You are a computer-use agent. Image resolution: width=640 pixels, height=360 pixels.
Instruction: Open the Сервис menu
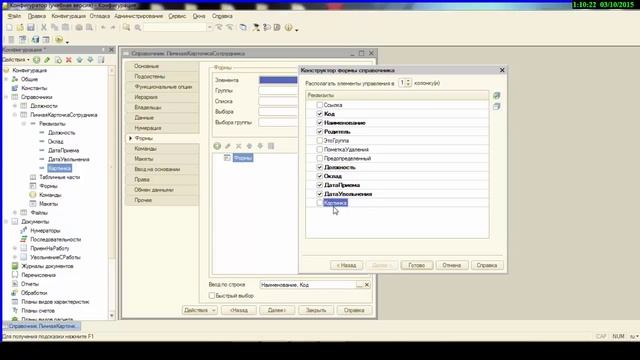coord(177,16)
